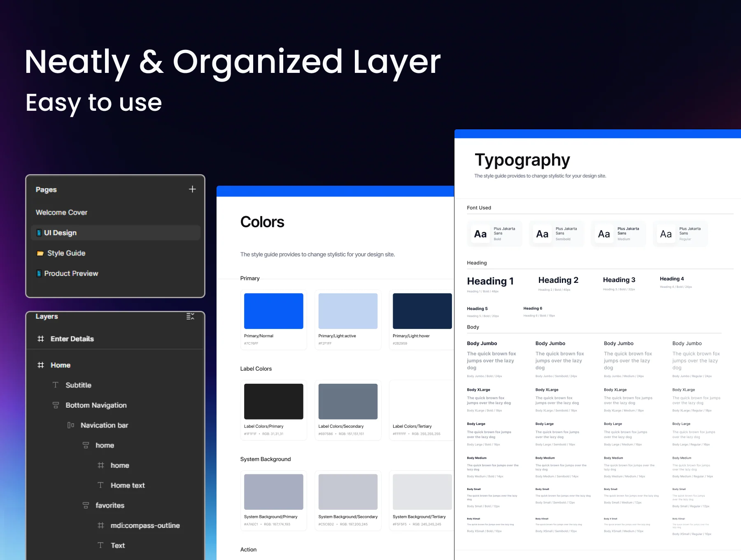This screenshot has width=741, height=560.
Task: Select the mdi:compass-outline layer
Action: (145, 525)
